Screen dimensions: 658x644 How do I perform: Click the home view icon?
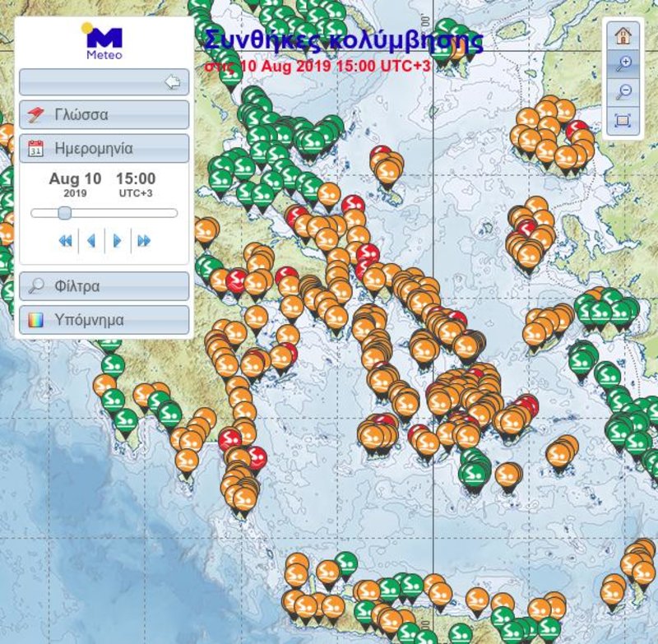pyautogui.click(x=623, y=35)
